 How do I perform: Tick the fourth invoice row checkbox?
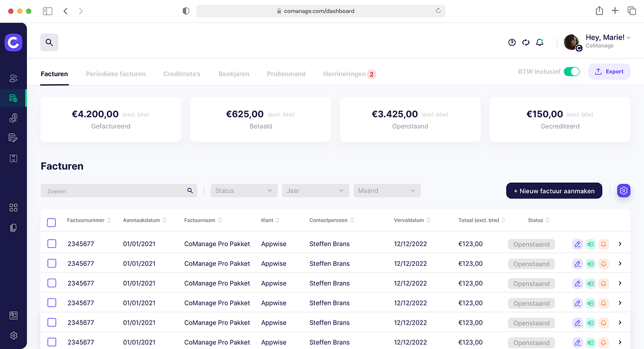[x=52, y=302]
